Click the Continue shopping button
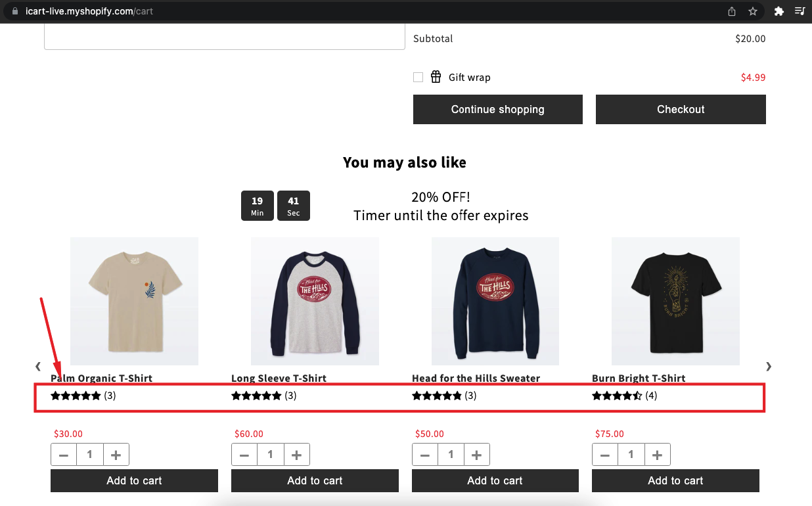This screenshot has height=506, width=812. 497,110
